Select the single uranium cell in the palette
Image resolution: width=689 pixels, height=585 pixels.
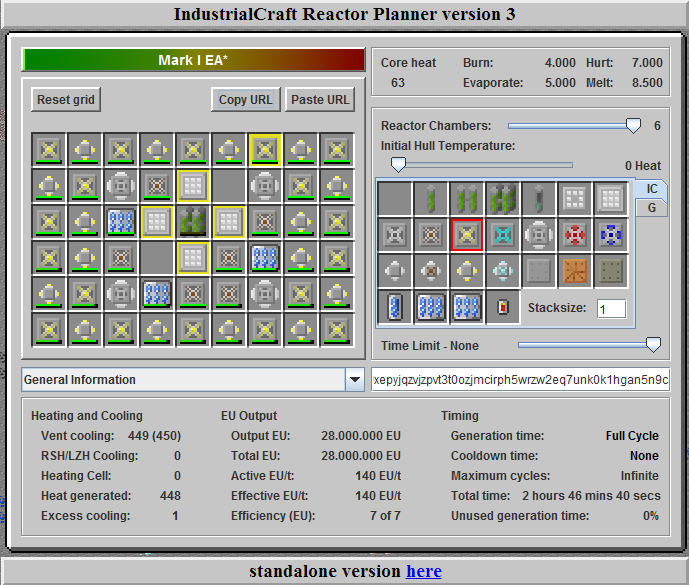432,199
